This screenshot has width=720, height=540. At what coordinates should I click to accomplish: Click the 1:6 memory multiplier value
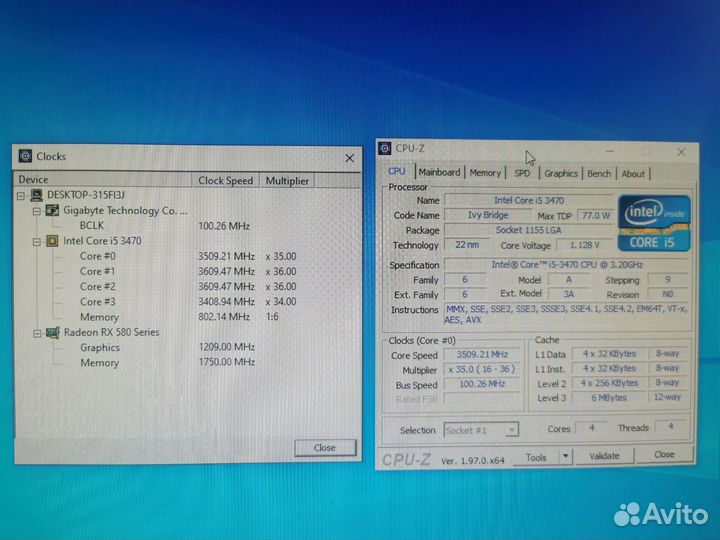tap(272, 316)
